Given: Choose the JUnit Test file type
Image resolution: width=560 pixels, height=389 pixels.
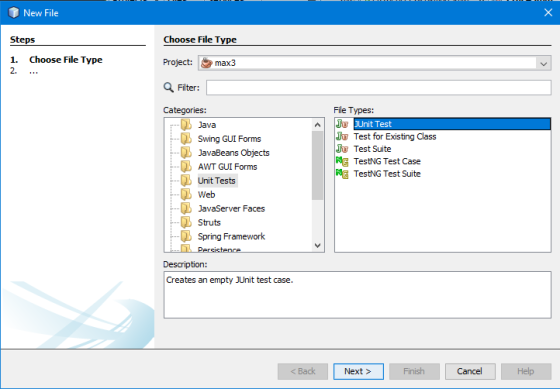Looking at the screenshot, I should [x=452, y=124].
